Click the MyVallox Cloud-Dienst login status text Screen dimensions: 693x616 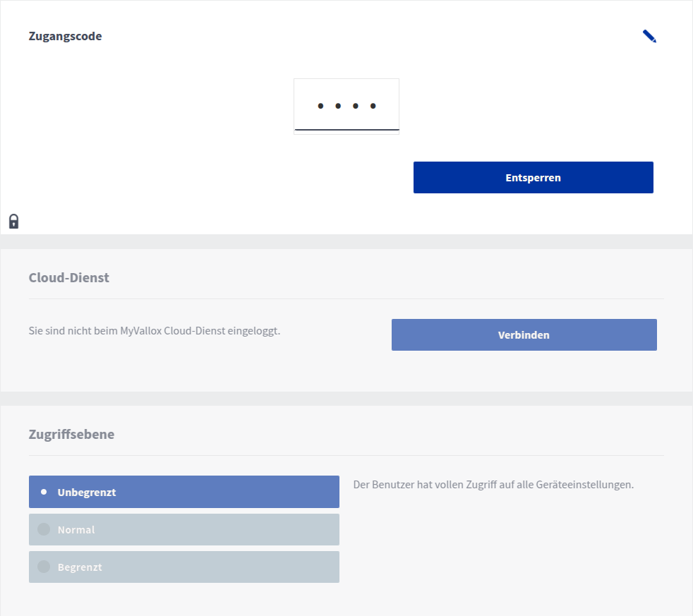pos(155,330)
